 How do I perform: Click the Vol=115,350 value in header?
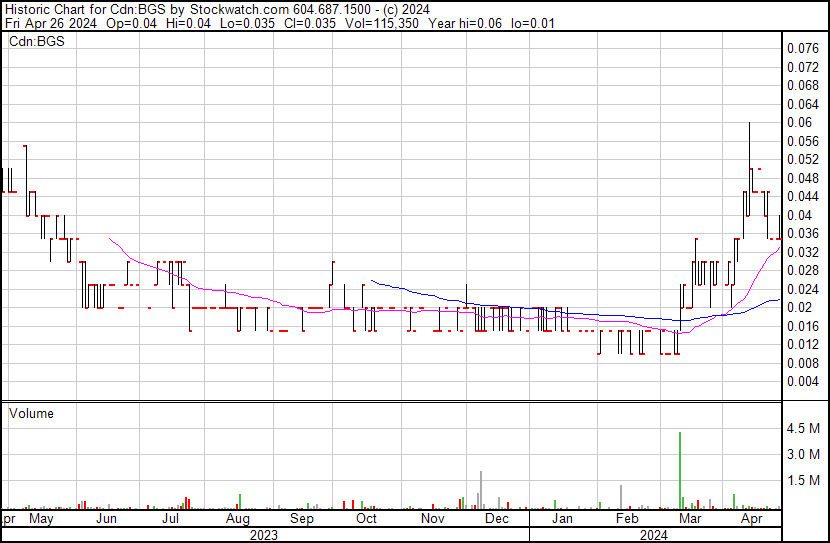click(382, 23)
